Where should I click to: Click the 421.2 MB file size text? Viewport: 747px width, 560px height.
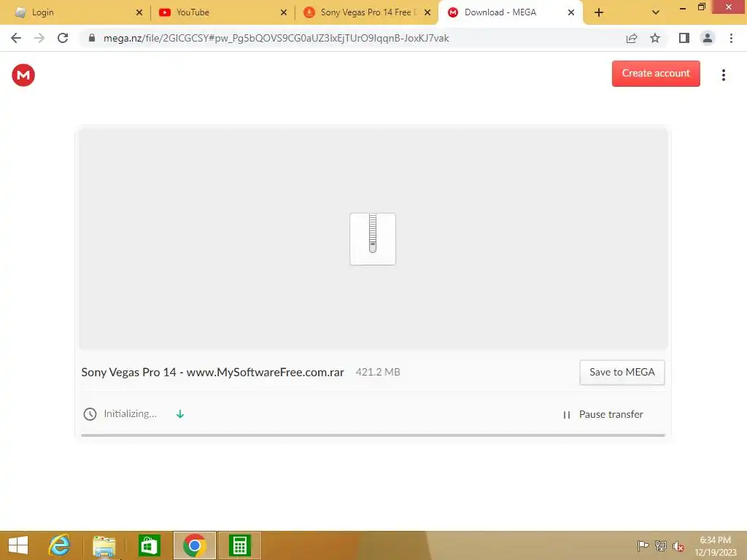click(x=378, y=372)
